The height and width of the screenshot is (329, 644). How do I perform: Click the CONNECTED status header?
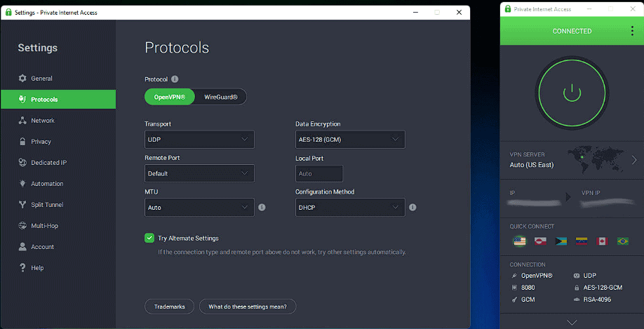[x=572, y=31]
